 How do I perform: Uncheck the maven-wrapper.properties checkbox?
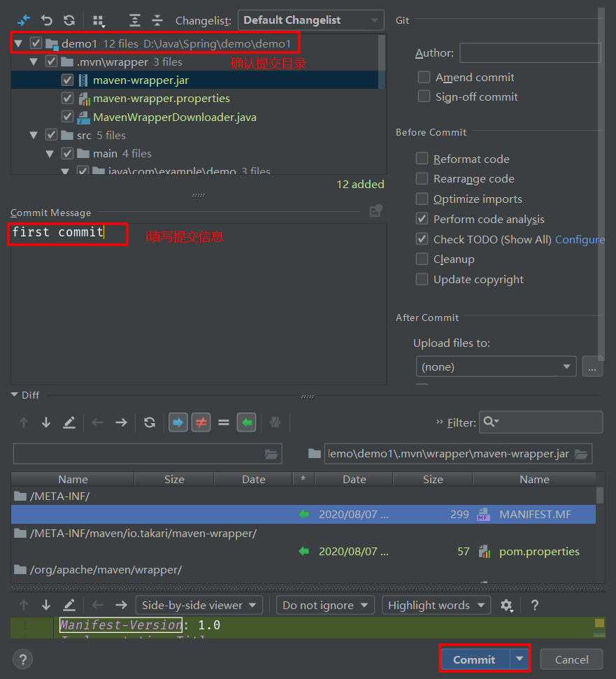pyautogui.click(x=67, y=99)
